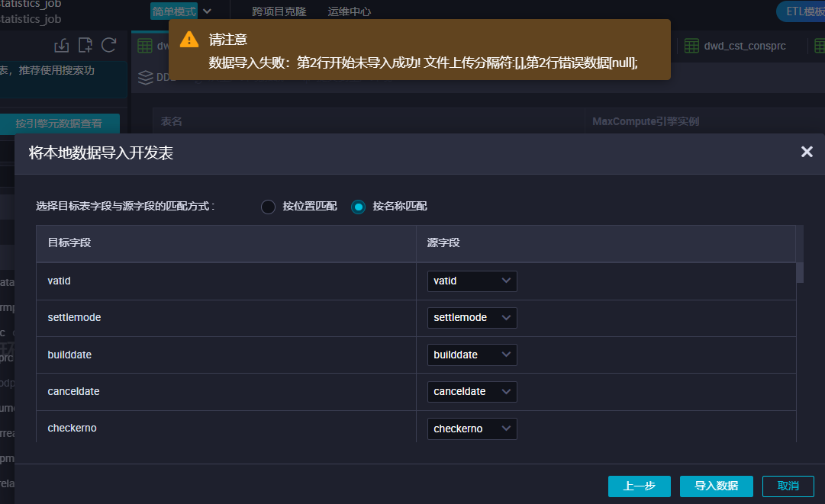The width and height of the screenshot is (825, 504).
Task: Click the 导入数据 import data button
Action: click(x=716, y=486)
